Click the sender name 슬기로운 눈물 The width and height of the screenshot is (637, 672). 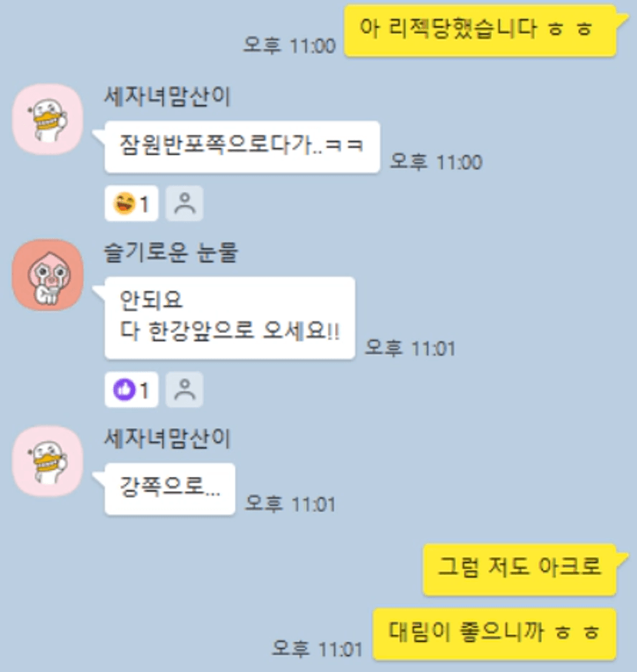point(171,253)
